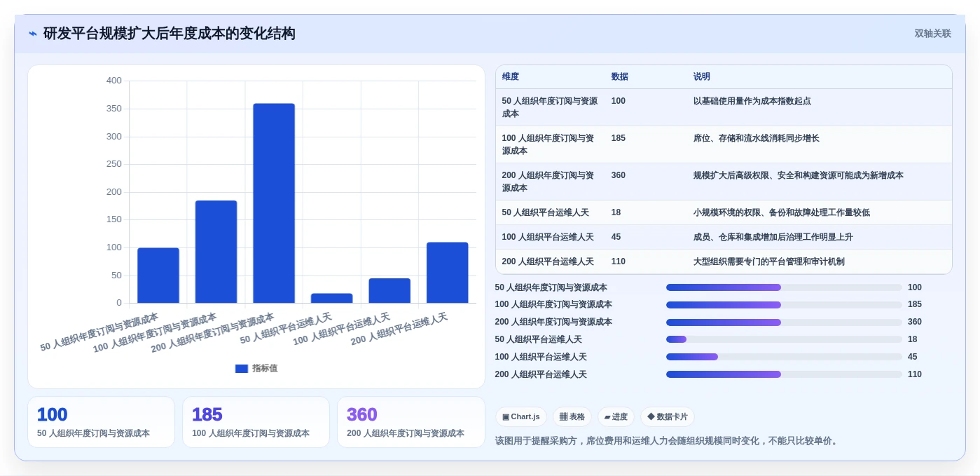Open the data card showing 360

410,422
